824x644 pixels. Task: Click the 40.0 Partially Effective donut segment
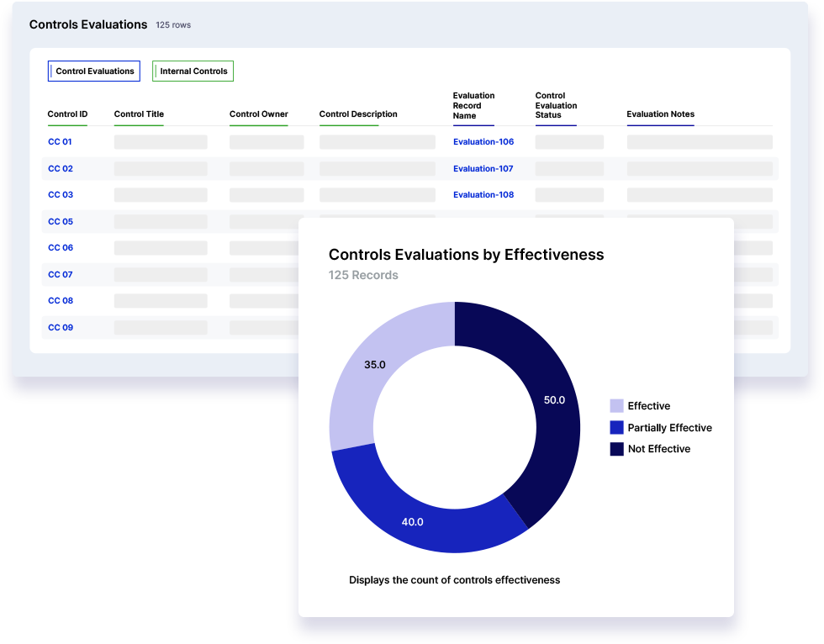point(413,522)
